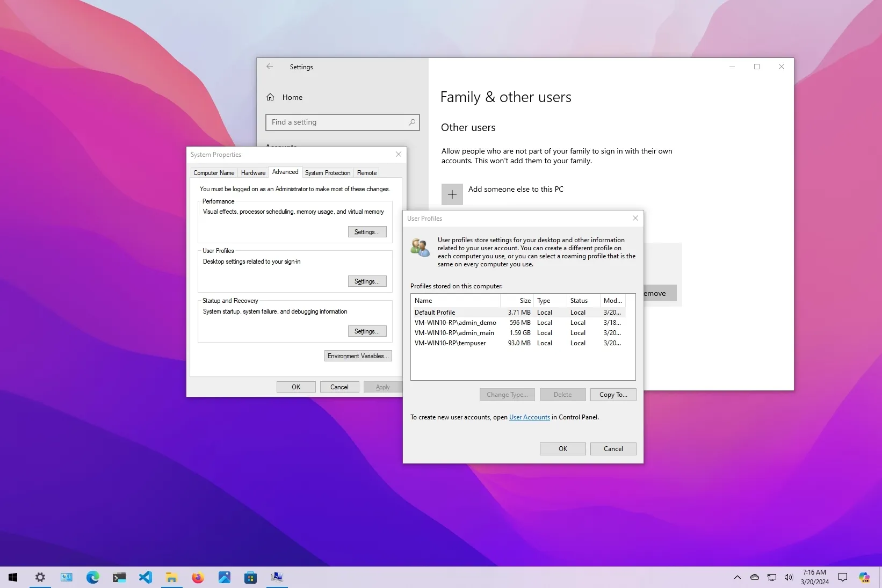
Task: Open User Accounts via the Control Panel link
Action: click(529, 417)
